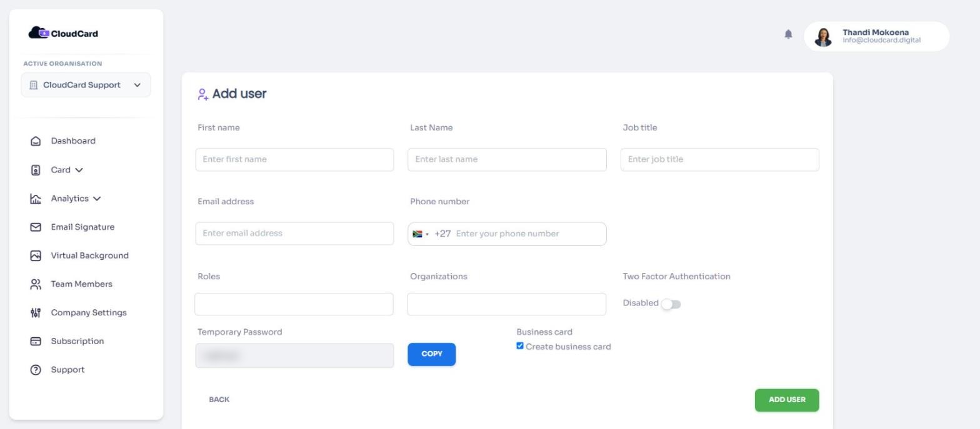Expand the Analytics menu chevron
This screenshot has width=980, height=429.
click(x=97, y=199)
